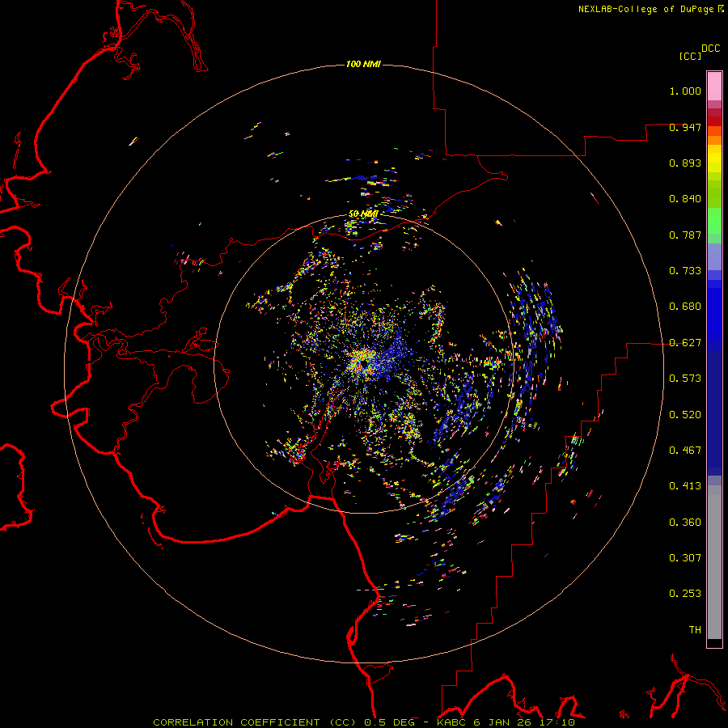Screen dimensions: 728x728
Task: Select the 0.520 legend value
Action: pos(685,415)
